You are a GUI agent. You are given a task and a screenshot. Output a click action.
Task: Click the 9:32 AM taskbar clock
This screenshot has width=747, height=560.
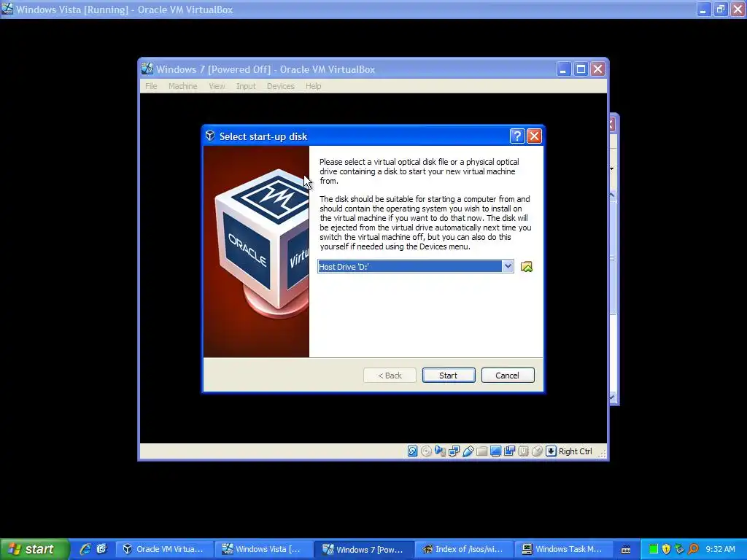pyautogui.click(x=720, y=549)
